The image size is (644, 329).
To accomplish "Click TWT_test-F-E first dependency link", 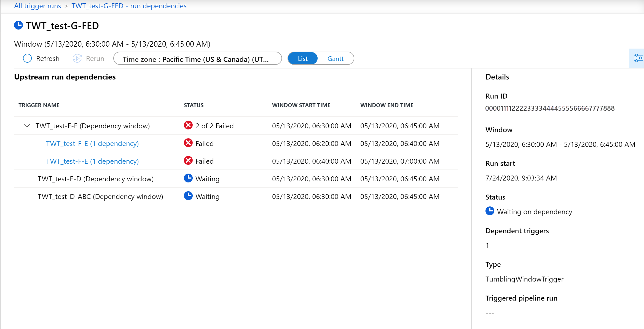I will coord(93,144).
